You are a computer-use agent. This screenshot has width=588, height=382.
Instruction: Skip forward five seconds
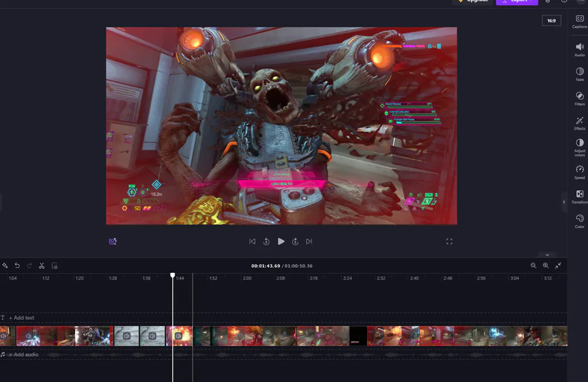pos(295,242)
